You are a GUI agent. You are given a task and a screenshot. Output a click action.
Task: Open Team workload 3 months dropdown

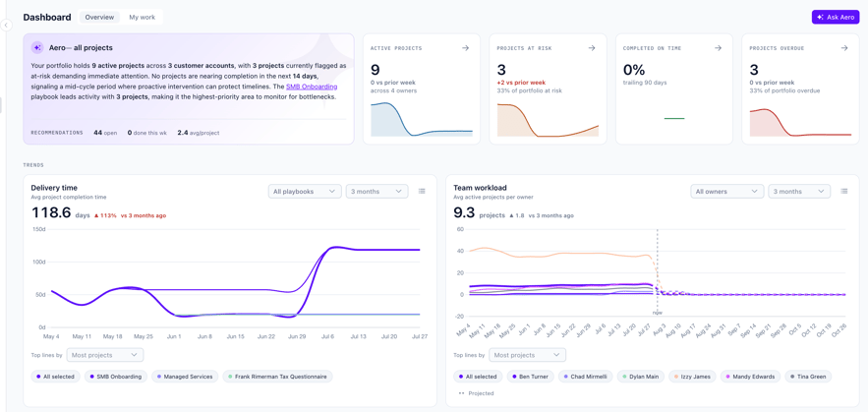799,191
